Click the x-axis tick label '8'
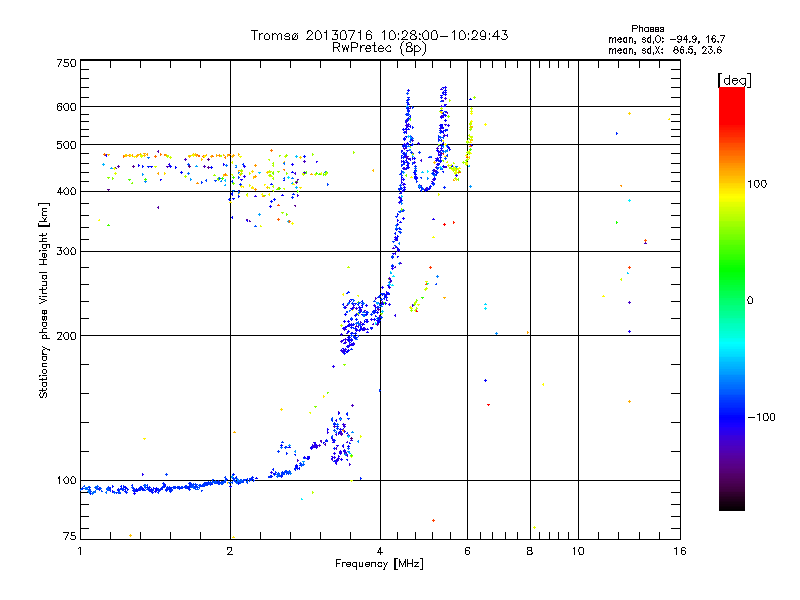The height and width of the screenshot is (600, 800). coord(530,551)
